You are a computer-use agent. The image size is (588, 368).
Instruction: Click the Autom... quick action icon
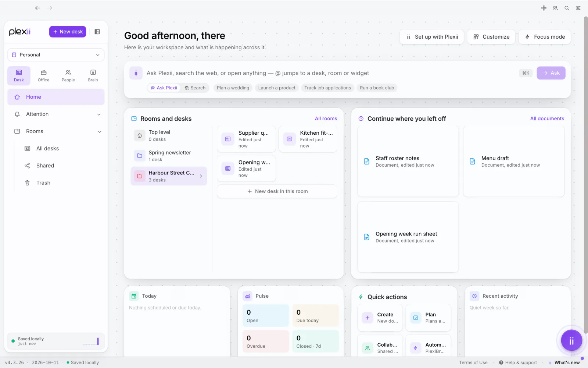tap(416, 348)
